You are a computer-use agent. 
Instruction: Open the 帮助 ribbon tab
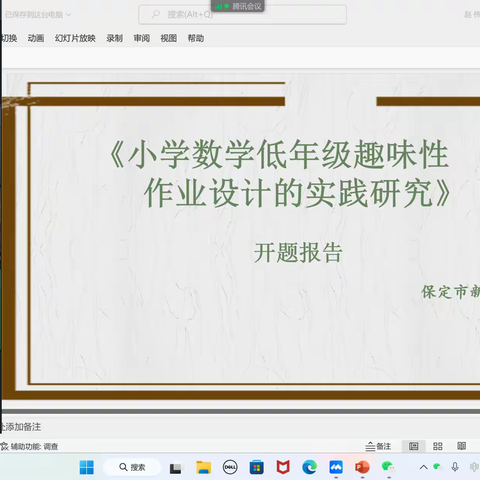coord(196,38)
